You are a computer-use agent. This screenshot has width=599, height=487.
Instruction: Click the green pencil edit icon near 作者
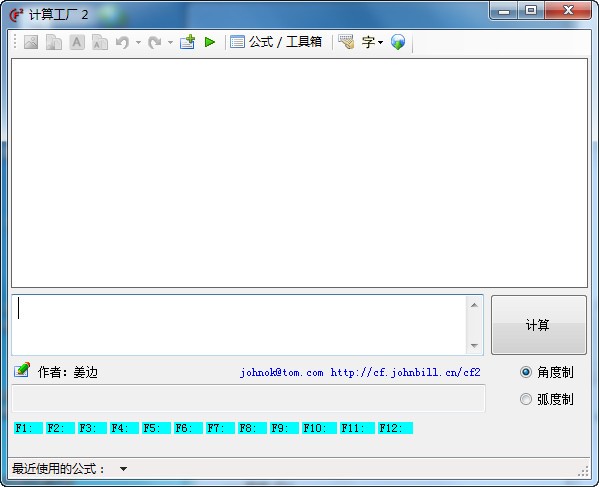22,370
